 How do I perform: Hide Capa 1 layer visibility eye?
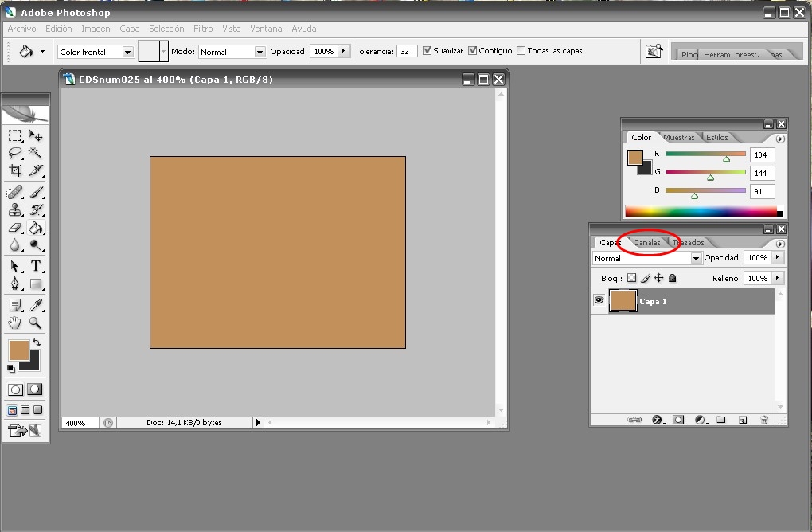coord(599,300)
